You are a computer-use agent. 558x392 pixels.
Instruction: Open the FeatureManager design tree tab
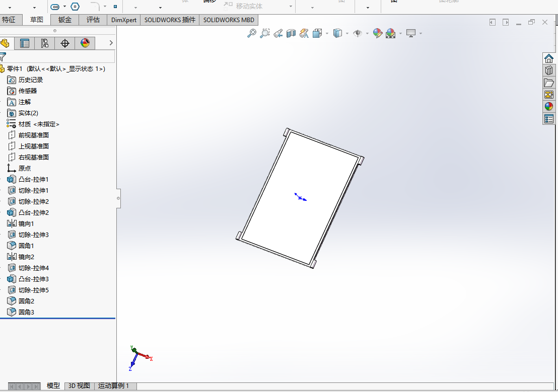[5, 43]
